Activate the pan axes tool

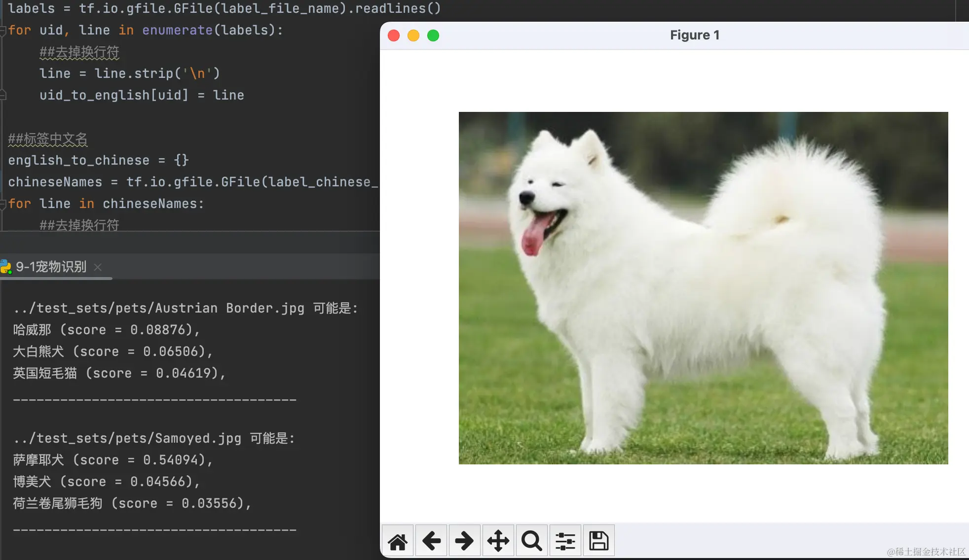pyautogui.click(x=498, y=541)
